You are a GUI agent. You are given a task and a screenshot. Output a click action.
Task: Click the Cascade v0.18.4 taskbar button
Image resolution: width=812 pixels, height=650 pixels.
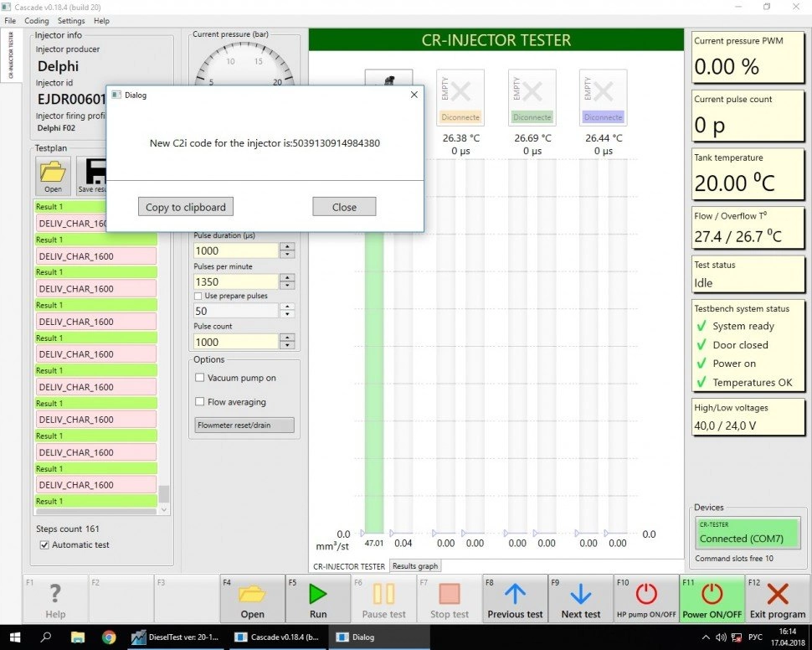coord(277,637)
